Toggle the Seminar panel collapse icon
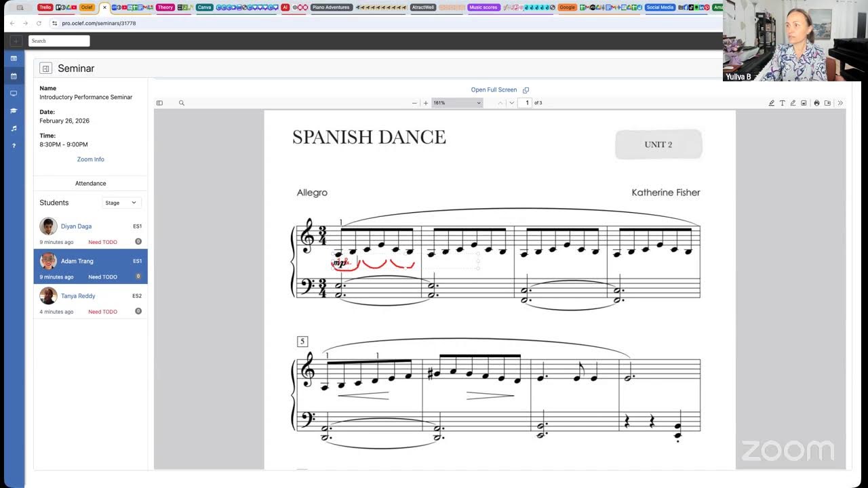The width and height of the screenshot is (868, 488). (45, 68)
